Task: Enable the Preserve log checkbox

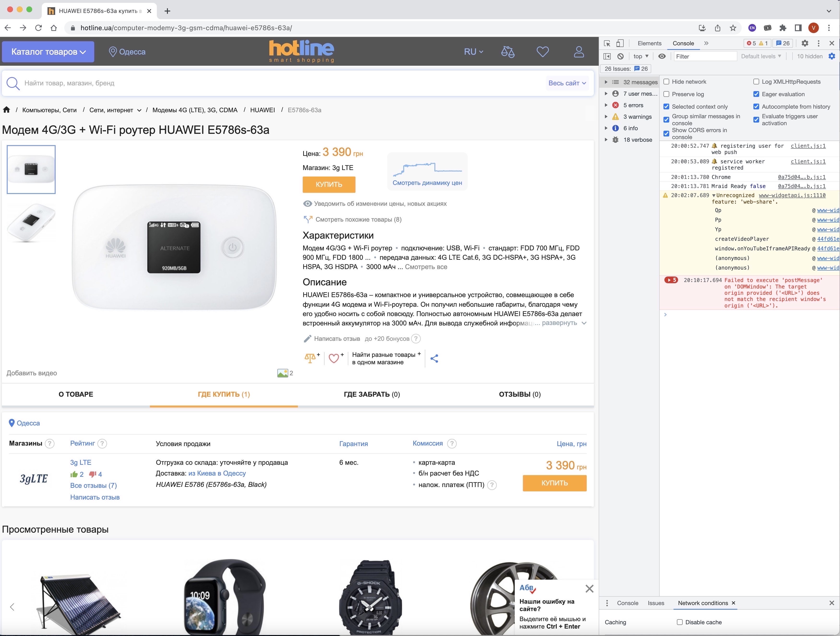Action: 666,94
